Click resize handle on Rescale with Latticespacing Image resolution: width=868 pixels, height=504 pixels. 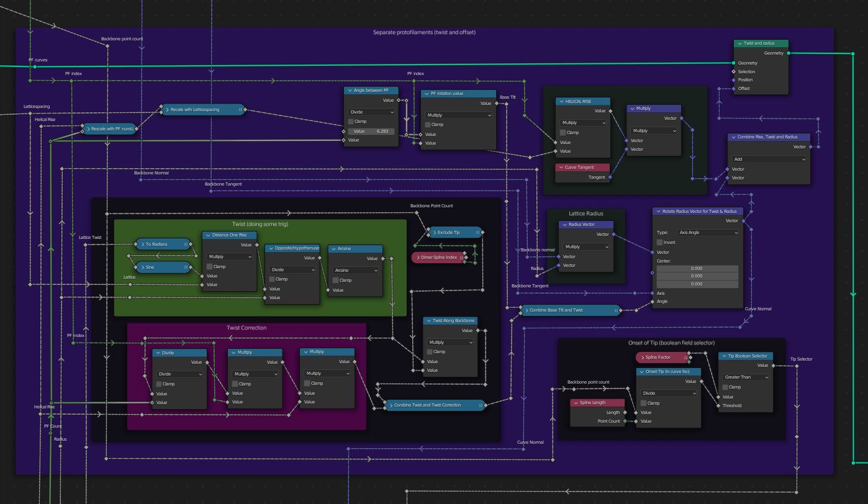241,110
